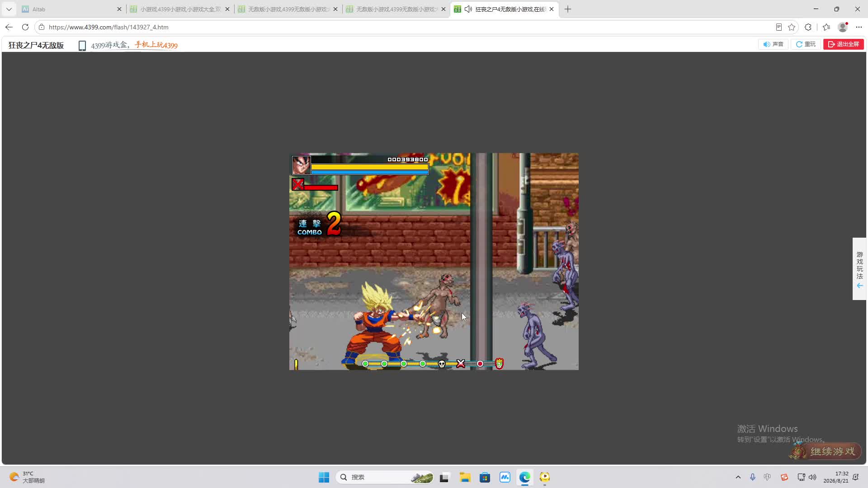Open the favorites list
Image resolution: width=868 pixels, height=488 pixels.
826,27
